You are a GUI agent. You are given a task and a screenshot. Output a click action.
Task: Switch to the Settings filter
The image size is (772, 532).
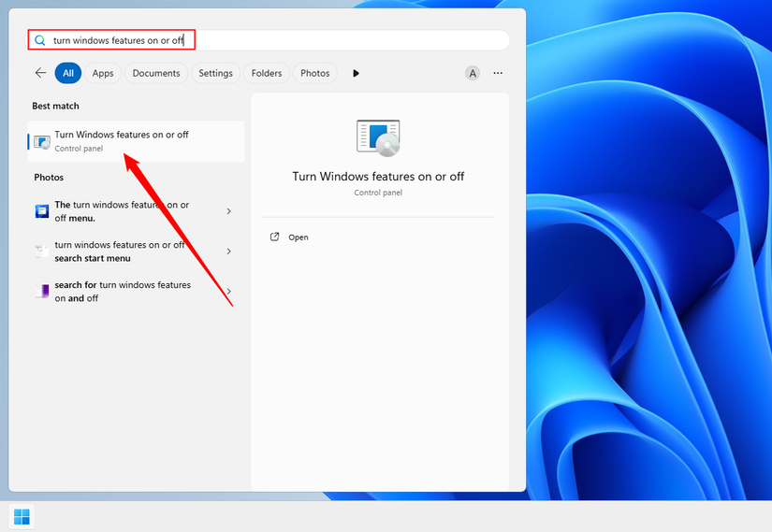215,73
